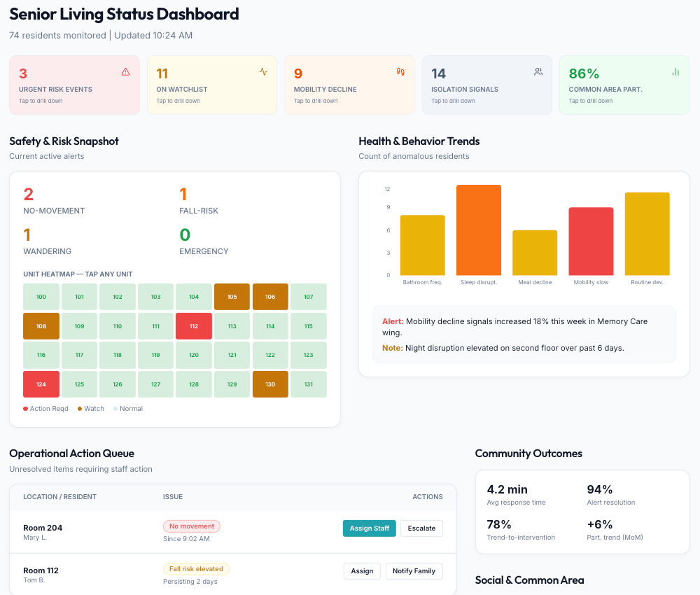Click the Routine dev. bar
Viewport: 700px width, 595px height.
[647, 234]
